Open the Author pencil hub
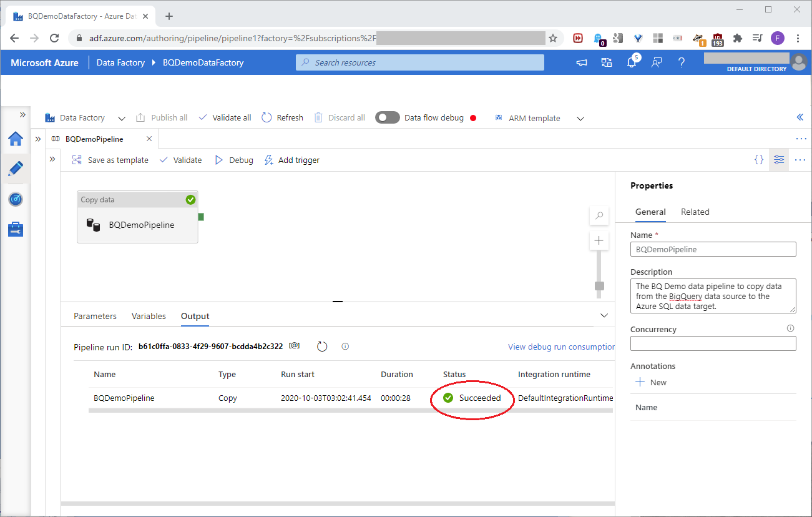 point(15,169)
